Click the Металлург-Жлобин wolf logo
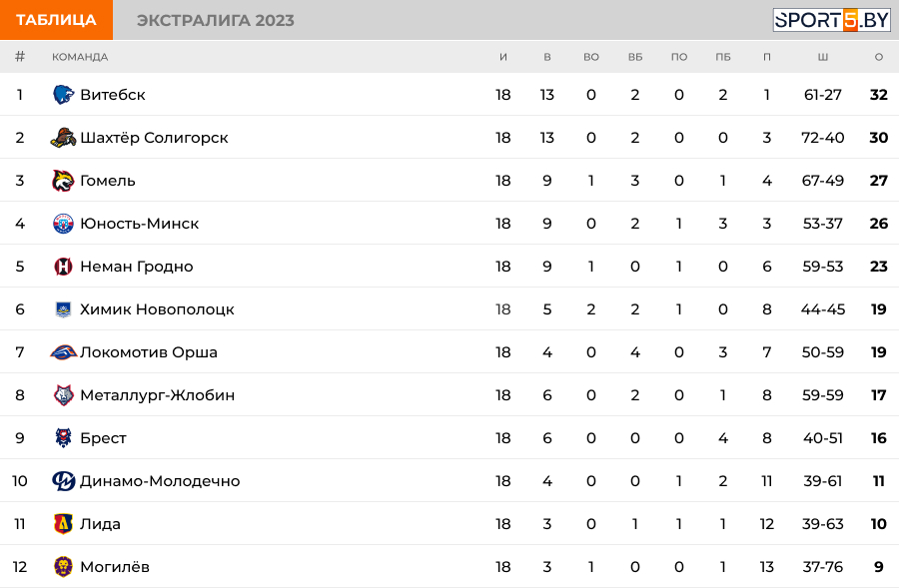 (63, 395)
